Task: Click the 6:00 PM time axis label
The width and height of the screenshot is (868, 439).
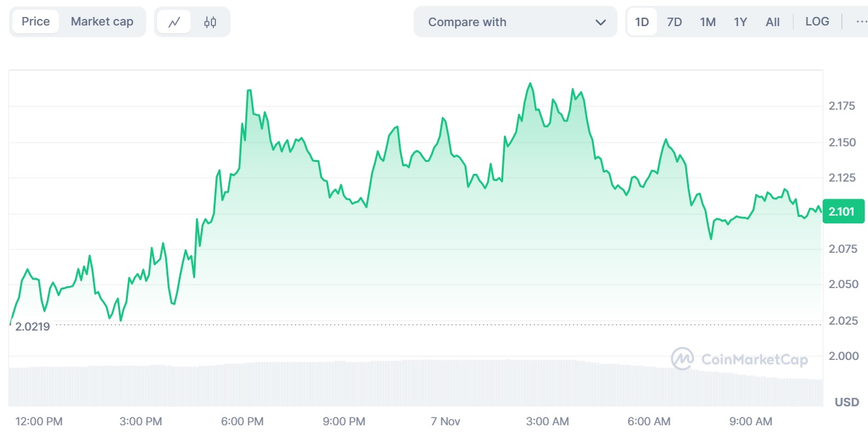Action: [243, 421]
